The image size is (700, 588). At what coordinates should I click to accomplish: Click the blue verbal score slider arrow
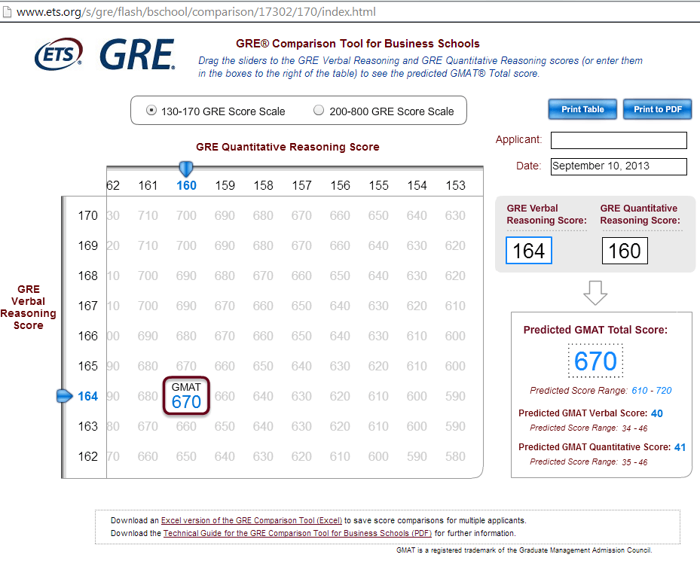point(63,395)
